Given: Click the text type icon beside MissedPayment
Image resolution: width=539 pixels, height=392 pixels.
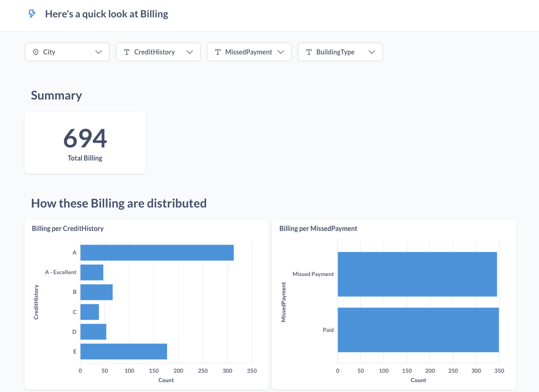Looking at the screenshot, I should [x=218, y=52].
